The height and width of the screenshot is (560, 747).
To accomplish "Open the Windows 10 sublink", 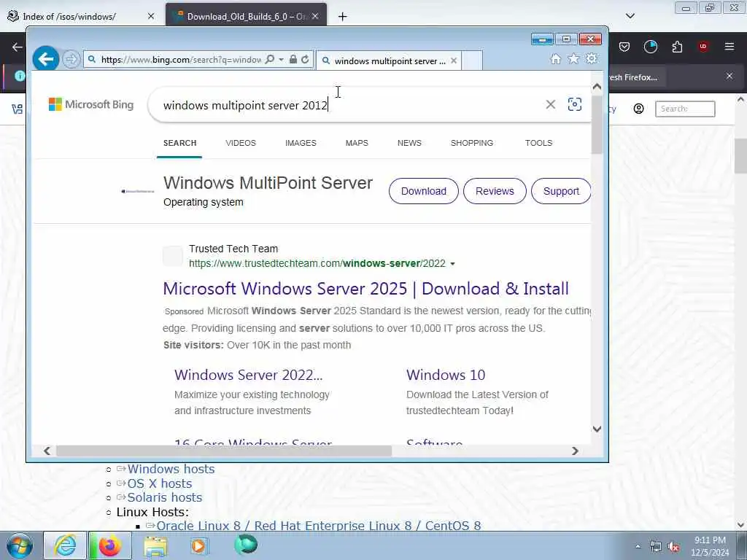I will pos(446,375).
